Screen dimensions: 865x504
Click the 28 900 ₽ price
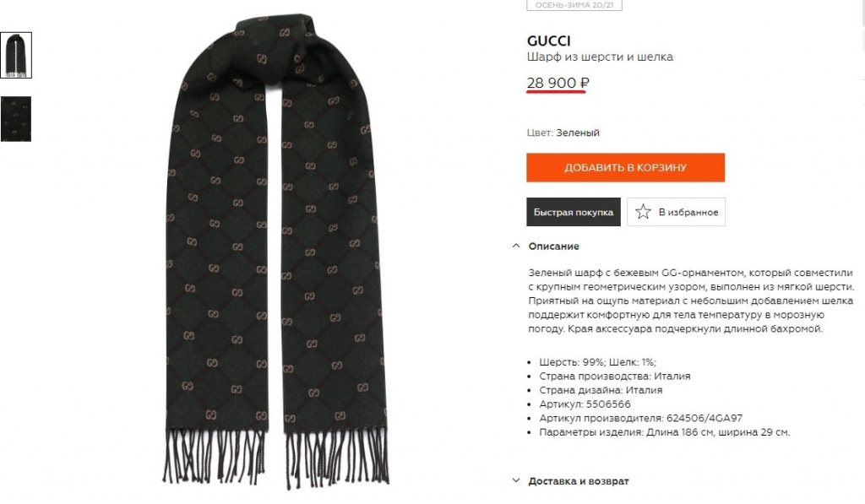[558, 83]
